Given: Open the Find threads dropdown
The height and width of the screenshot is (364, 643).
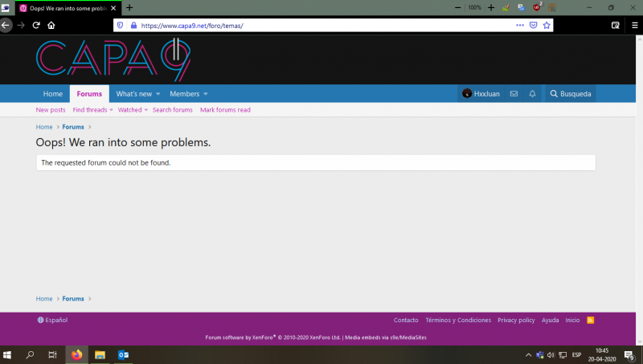Looking at the screenshot, I should coord(92,110).
